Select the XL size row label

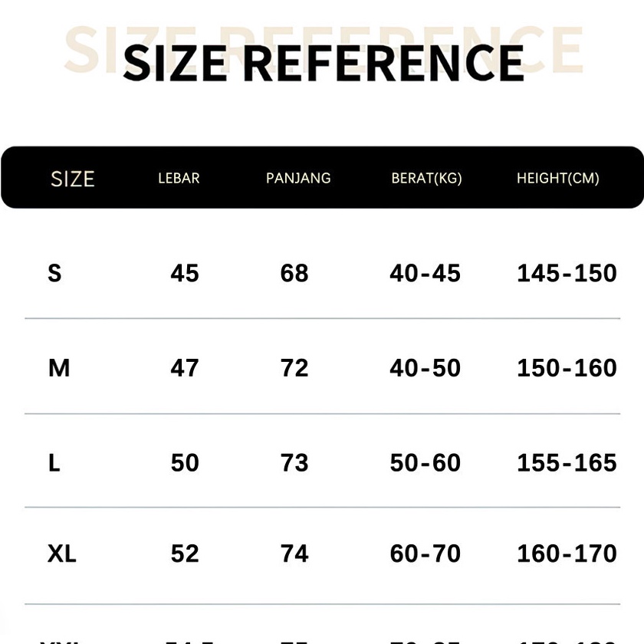pos(62,554)
